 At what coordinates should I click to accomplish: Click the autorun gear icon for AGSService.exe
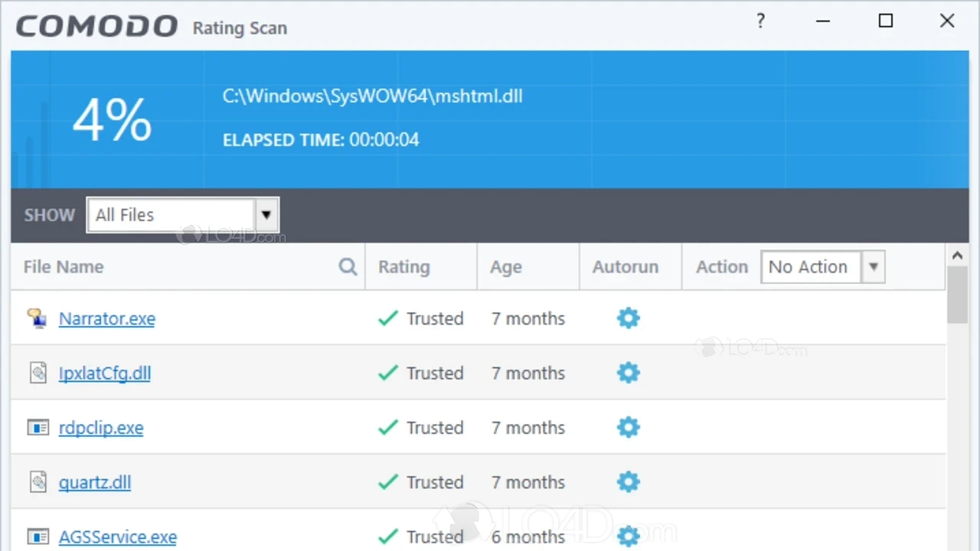point(628,536)
